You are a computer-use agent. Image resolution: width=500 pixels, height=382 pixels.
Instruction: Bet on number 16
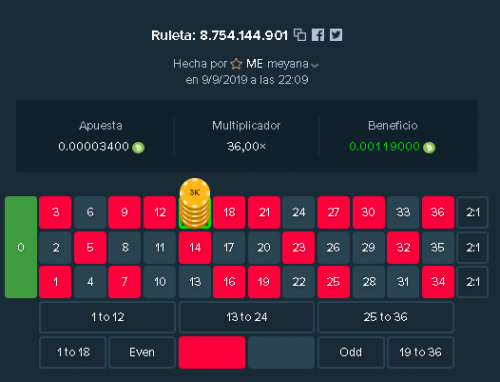coord(229,282)
